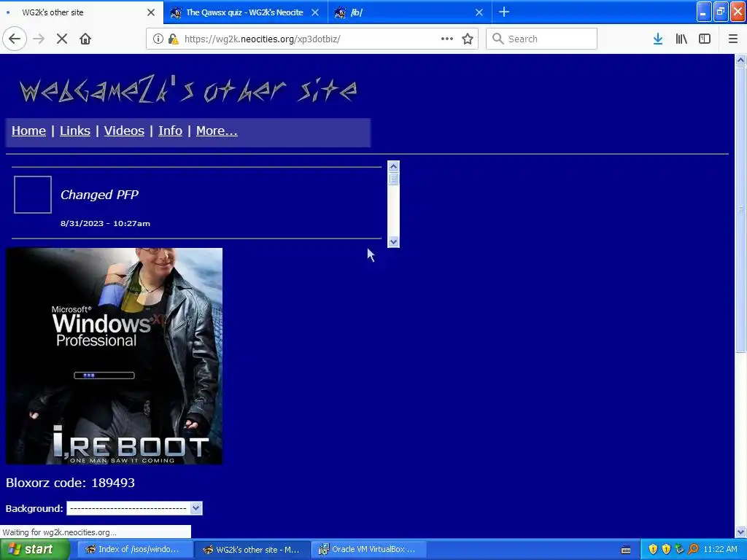
Task: Click the first yellow security shield tray icon
Action: 653,550
